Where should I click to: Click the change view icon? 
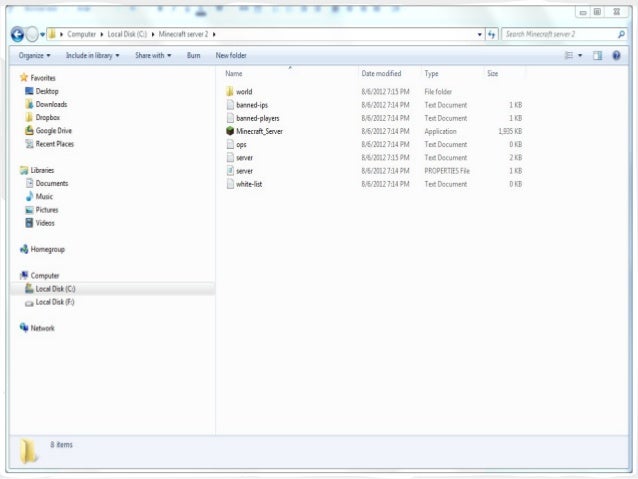(x=569, y=55)
